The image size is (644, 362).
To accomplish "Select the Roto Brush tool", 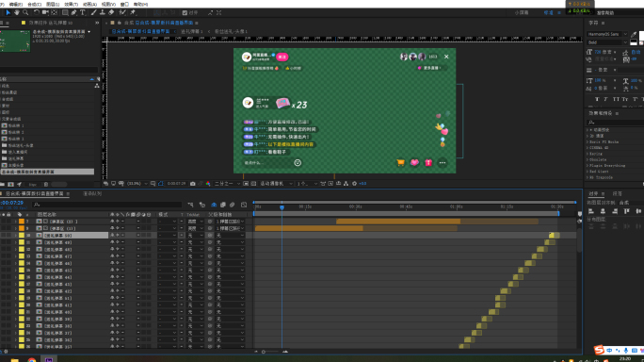I will (x=122, y=13).
